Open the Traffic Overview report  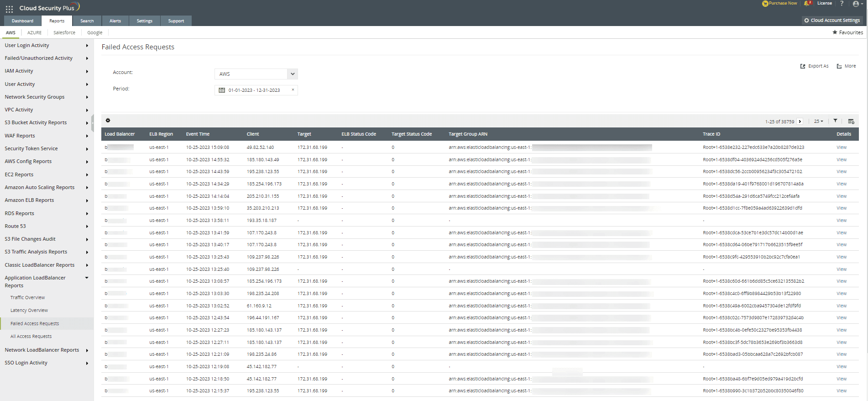[28, 298]
